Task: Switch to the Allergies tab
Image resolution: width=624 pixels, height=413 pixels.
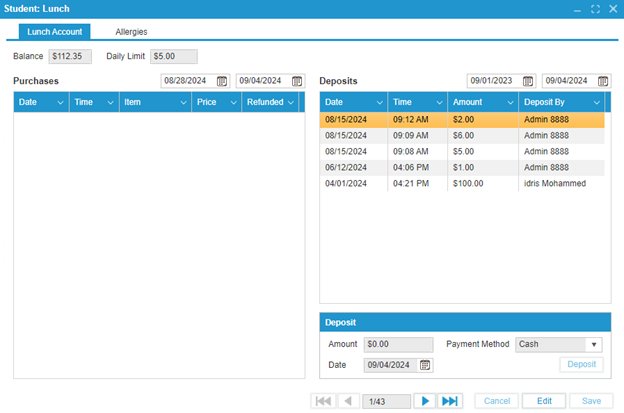Action: [131, 32]
